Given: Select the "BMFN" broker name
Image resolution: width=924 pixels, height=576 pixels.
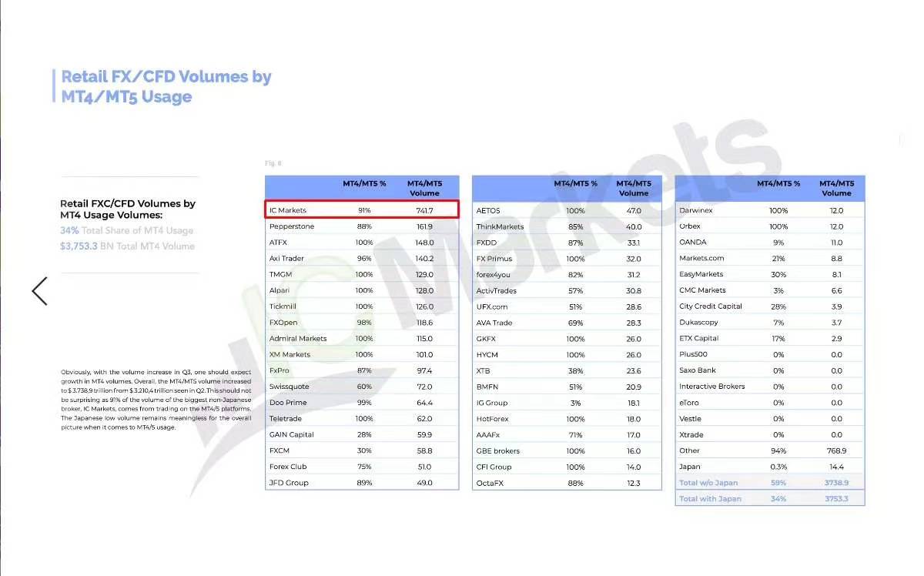Looking at the screenshot, I should (487, 387).
